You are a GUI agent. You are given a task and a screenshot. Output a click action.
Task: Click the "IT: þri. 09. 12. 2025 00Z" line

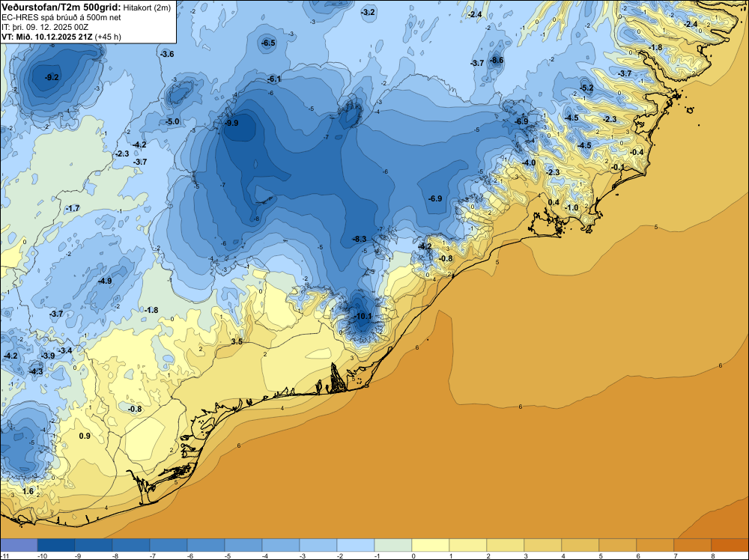click(x=44, y=27)
